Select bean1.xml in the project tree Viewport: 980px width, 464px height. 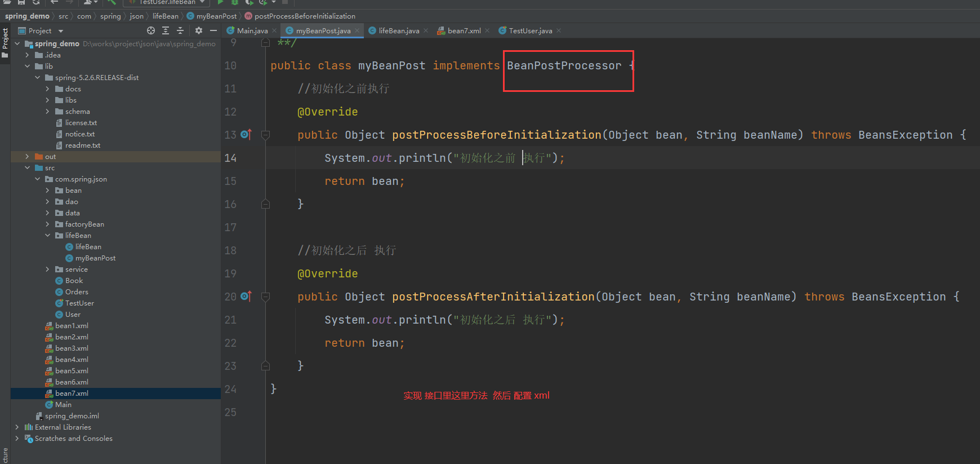coord(72,325)
